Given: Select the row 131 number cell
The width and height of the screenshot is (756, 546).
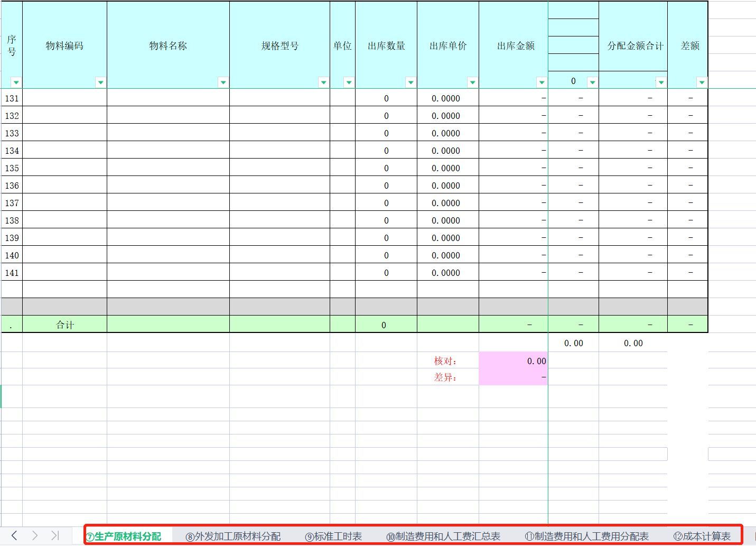Looking at the screenshot, I should 12,98.
